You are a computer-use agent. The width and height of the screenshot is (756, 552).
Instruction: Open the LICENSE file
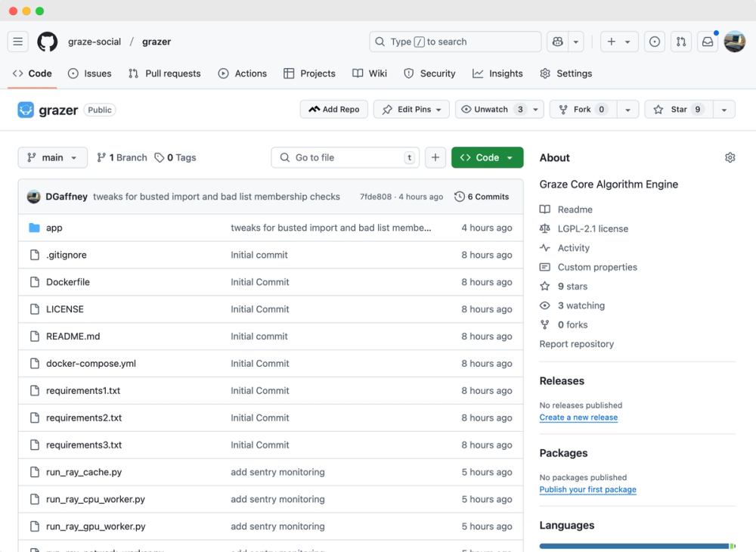coord(65,309)
